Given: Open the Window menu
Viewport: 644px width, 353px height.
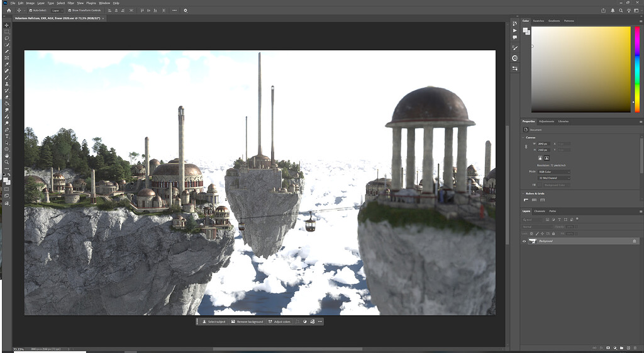Looking at the screenshot, I should point(104,3).
